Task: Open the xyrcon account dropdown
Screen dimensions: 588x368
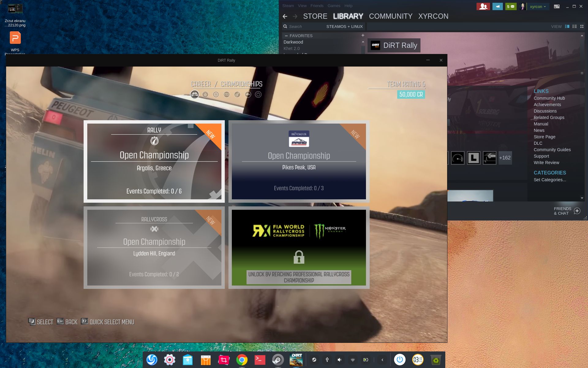Action: point(538,6)
